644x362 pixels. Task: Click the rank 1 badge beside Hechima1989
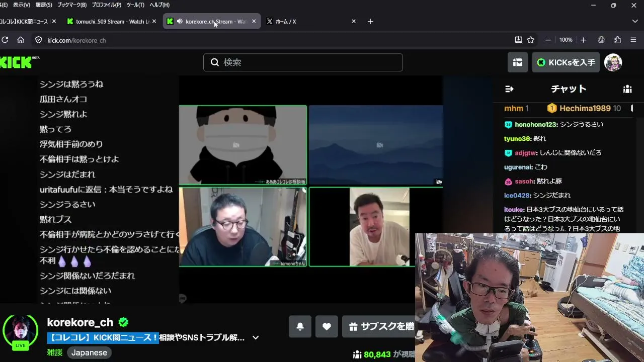[552, 108]
